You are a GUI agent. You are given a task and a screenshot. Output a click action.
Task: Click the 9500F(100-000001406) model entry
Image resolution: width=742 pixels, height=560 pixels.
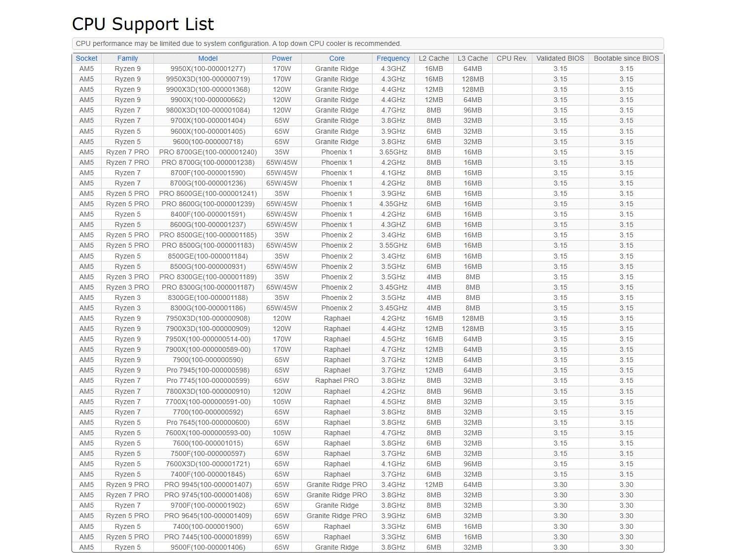coord(208,547)
